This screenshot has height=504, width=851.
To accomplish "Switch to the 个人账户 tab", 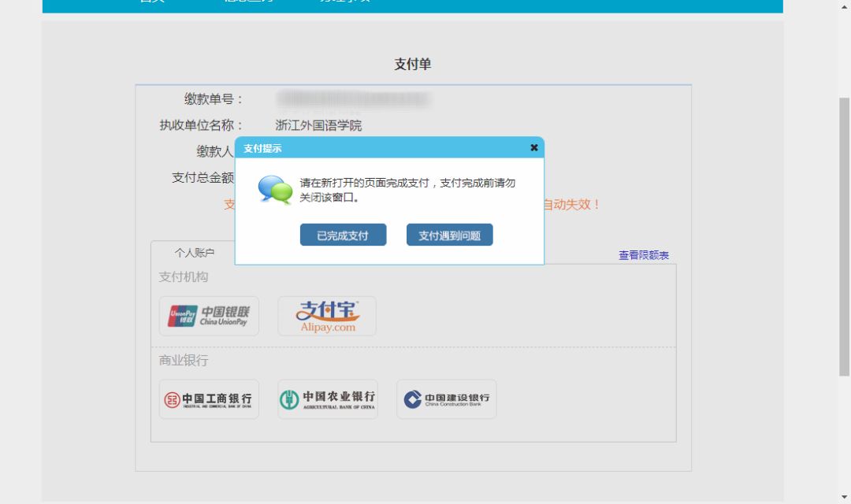I will [x=194, y=253].
